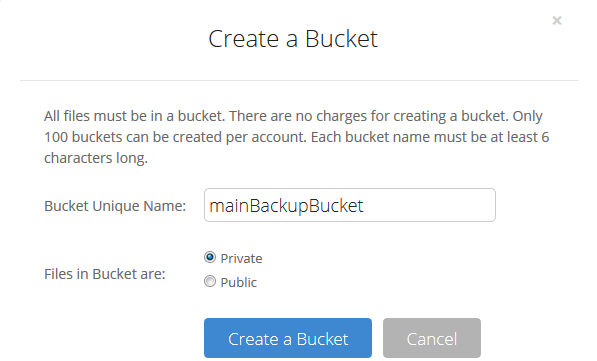This screenshot has height=361, width=597.
Task: Submit the new bucket form
Action: [288, 338]
